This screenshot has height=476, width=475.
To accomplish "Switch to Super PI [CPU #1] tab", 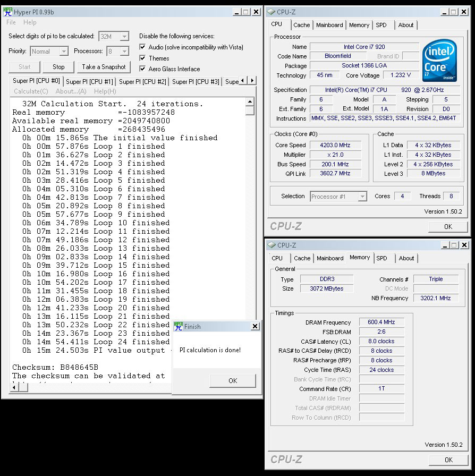I will [x=89, y=82].
